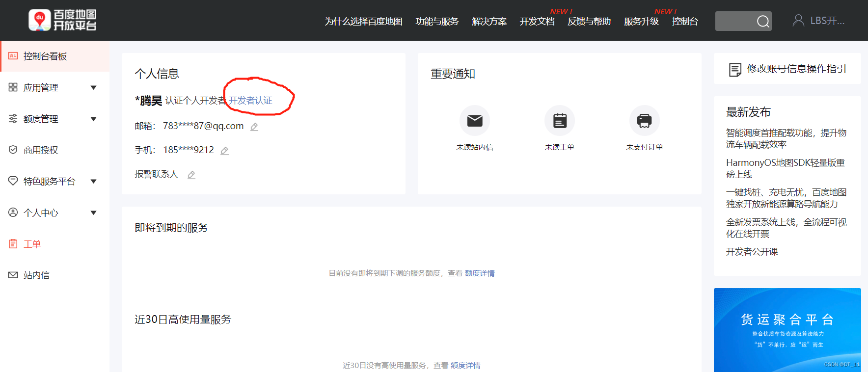868x372 pixels.
Task: Click the 工单 clipboard icon in sidebar
Action: (13, 244)
